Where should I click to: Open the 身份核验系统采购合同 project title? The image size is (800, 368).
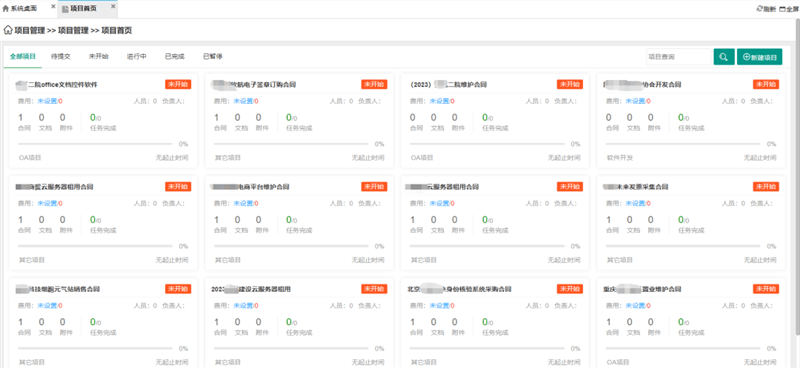[x=459, y=289]
